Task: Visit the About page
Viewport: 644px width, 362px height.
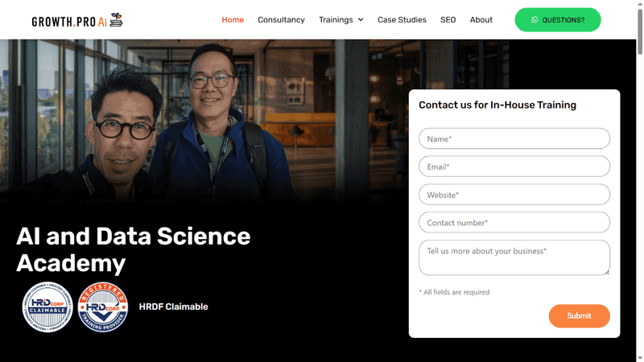Action: coord(481,20)
